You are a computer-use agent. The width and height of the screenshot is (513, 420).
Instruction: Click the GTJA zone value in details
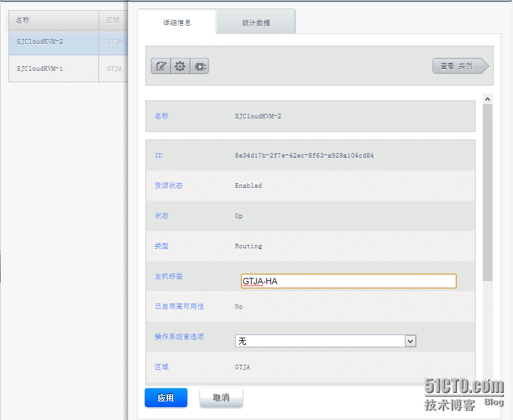243,367
